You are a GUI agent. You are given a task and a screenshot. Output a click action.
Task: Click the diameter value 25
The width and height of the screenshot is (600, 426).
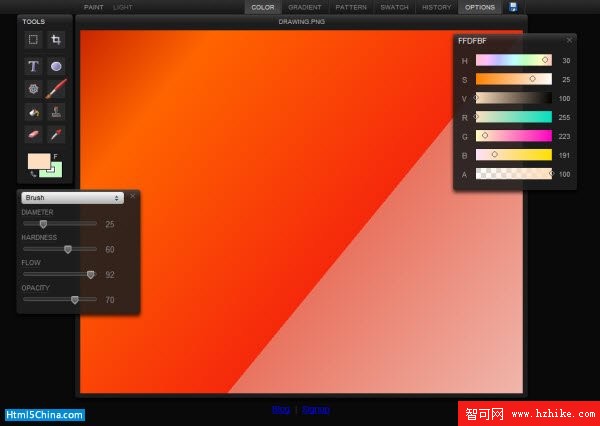tap(110, 224)
